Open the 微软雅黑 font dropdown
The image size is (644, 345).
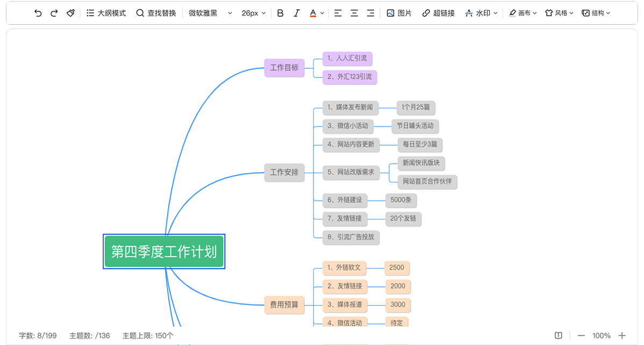pyautogui.click(x=210, y=13)
